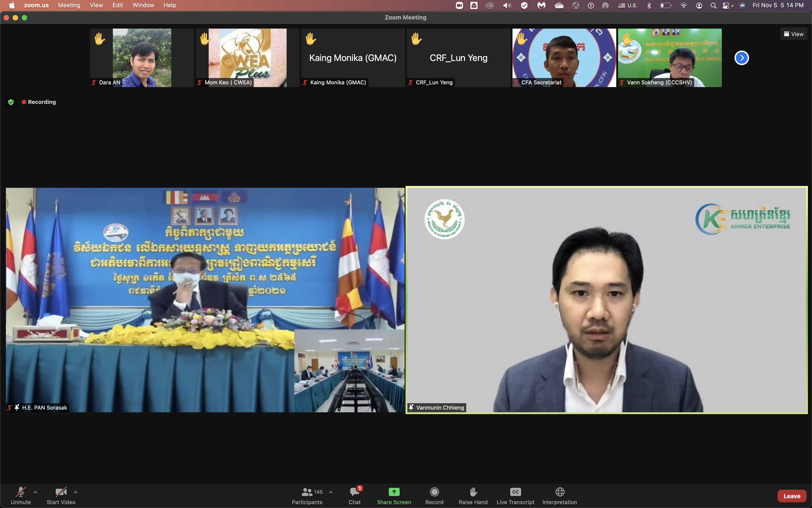The height and width of the screenshot is (508, 812).
Task: Select Dara AN's video thumbnail
Action: [x=142, y=58]
